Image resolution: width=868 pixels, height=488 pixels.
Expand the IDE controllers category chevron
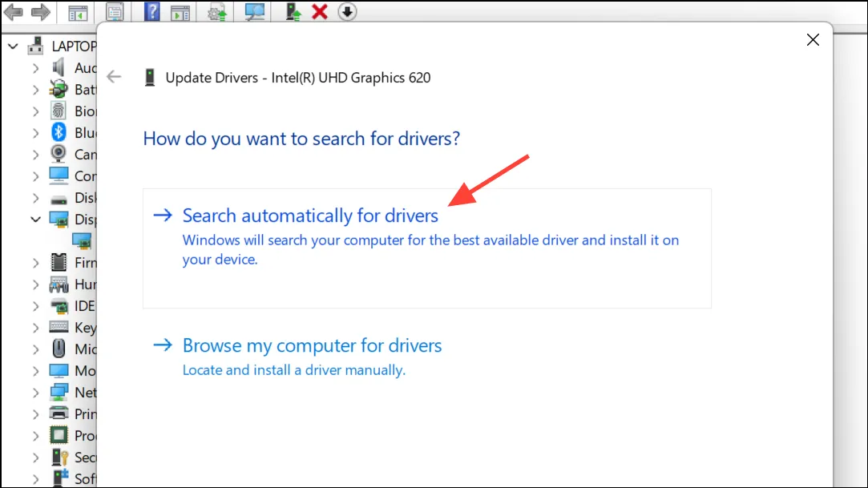pyautogui.click(x=35, y=306)
